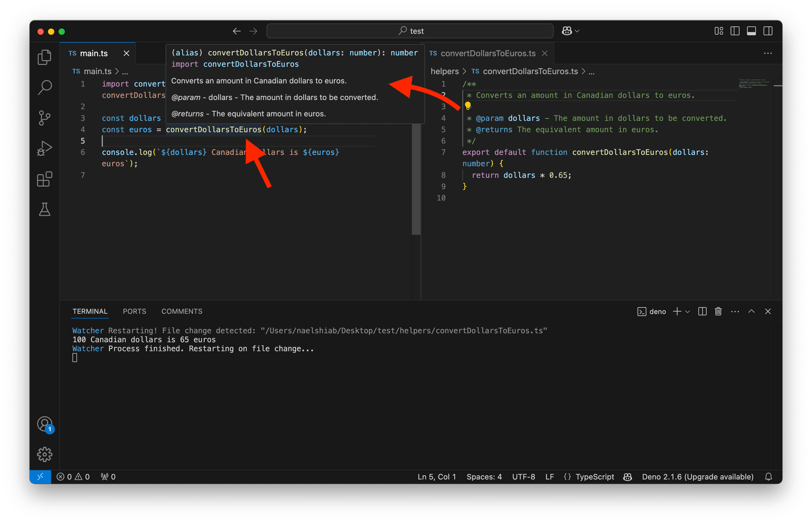Select the PORTS panel tab
Screen dimensions: 812x523
(134, 311)
